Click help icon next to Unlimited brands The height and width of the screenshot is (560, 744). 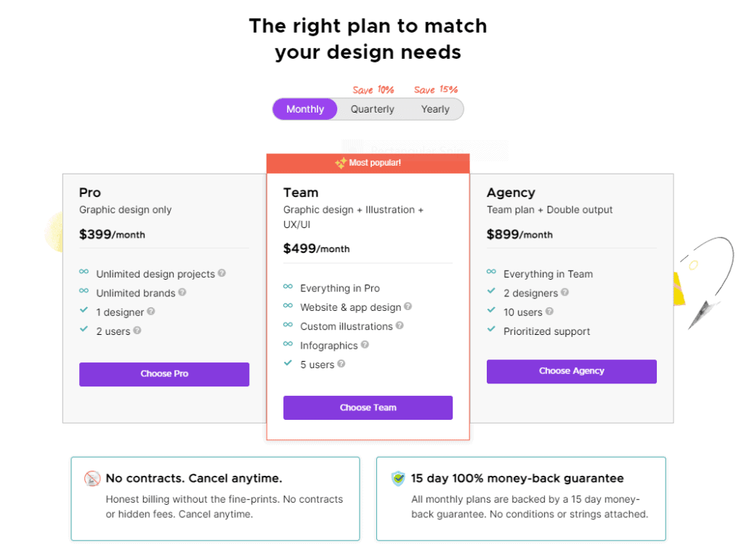182,292
